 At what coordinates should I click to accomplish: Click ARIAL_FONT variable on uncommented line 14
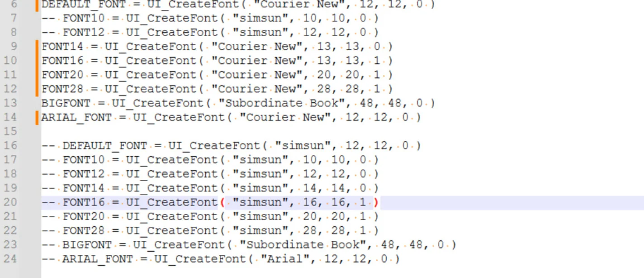coord(76,118)
